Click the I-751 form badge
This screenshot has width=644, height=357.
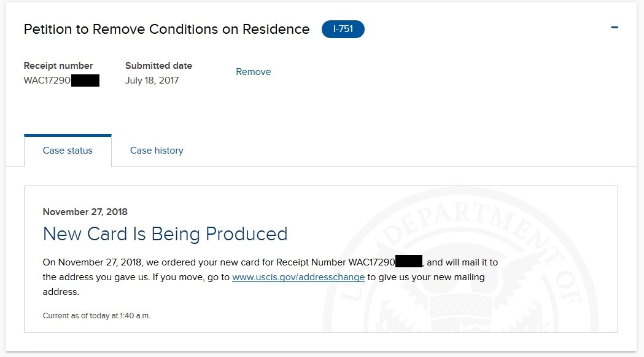(x=343, y=29)
